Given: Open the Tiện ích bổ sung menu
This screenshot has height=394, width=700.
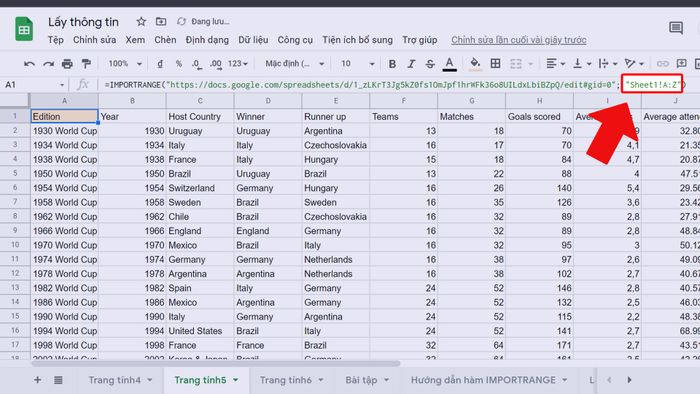Looking at the screenshot, I should tap(358, 40).
